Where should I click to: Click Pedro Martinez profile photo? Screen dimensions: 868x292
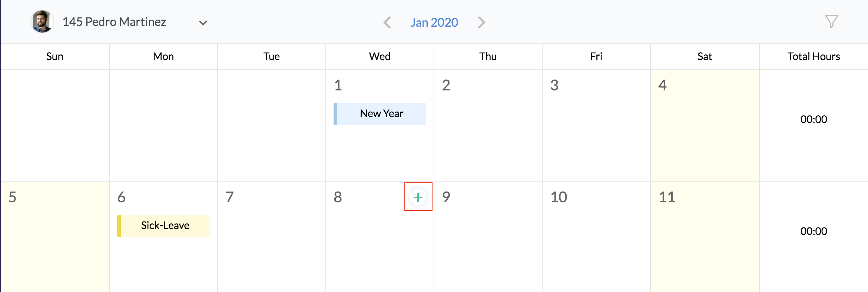tap(42, 21)
